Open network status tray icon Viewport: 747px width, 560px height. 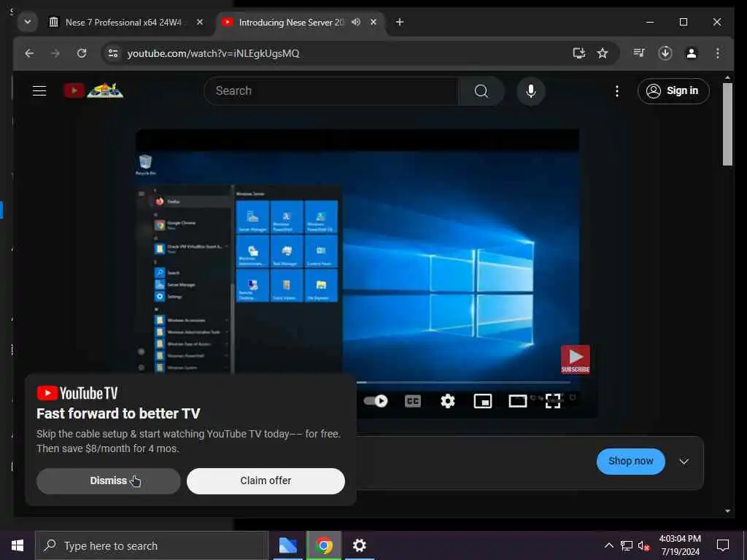627,545
